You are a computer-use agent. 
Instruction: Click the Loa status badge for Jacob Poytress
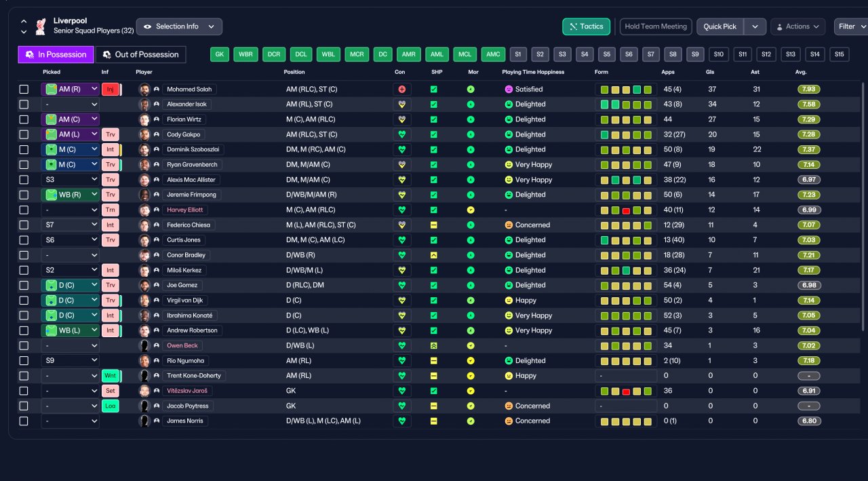click(111, 406)
